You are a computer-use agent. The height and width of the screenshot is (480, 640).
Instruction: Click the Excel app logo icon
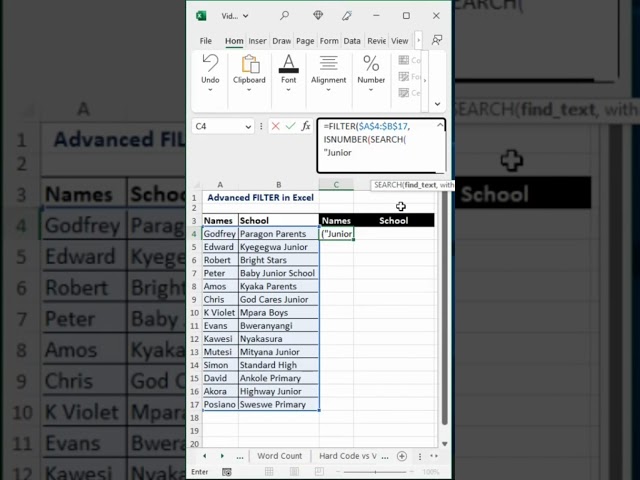(x=201, y=16)
